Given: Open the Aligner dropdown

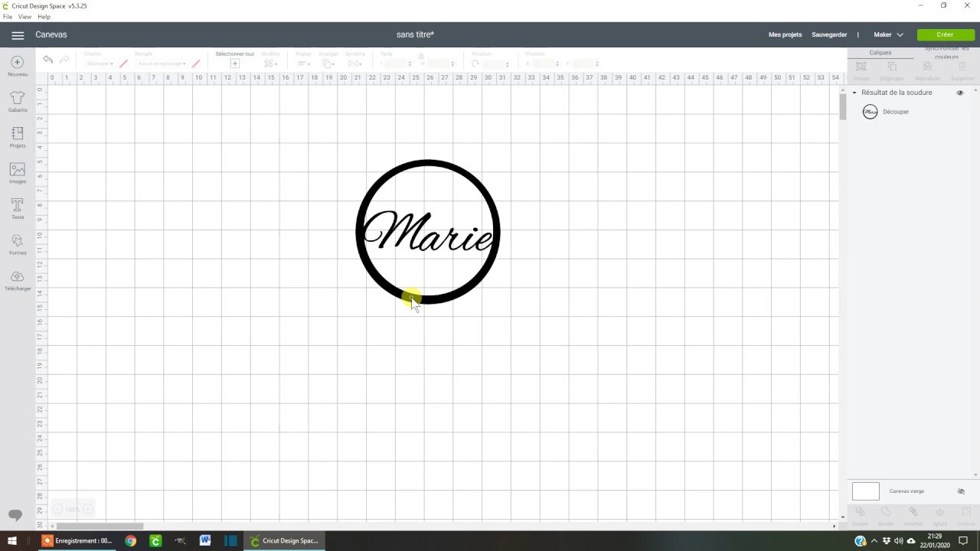Looking at the screenshot, I should (x=303, y=64).
